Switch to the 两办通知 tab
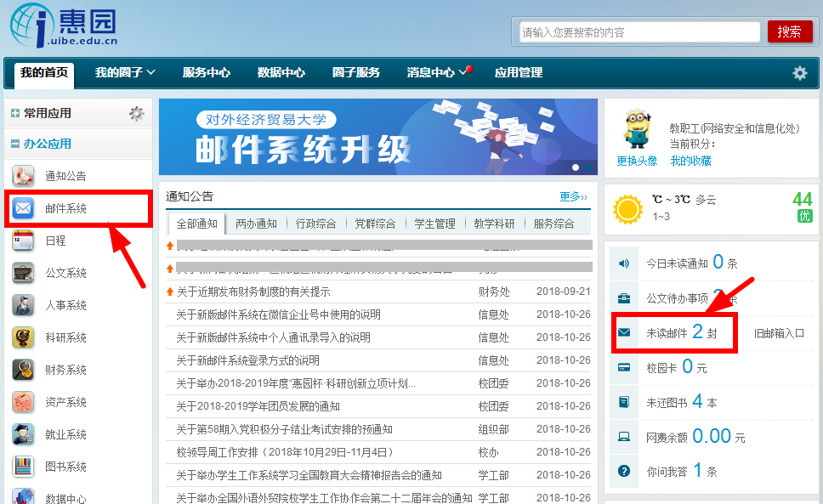Image resolution: width=823 pixels, height=504 pixels. [x=256, y=224]
